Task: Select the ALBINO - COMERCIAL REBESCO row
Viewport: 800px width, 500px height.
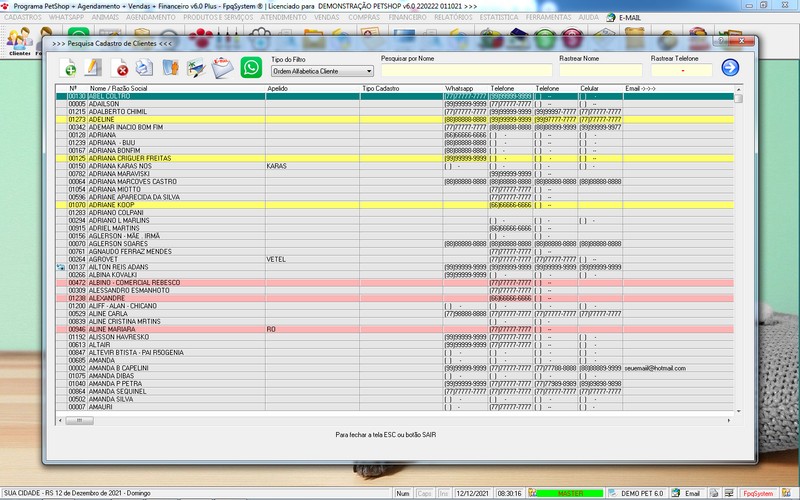Action: [x=395, y=283]
